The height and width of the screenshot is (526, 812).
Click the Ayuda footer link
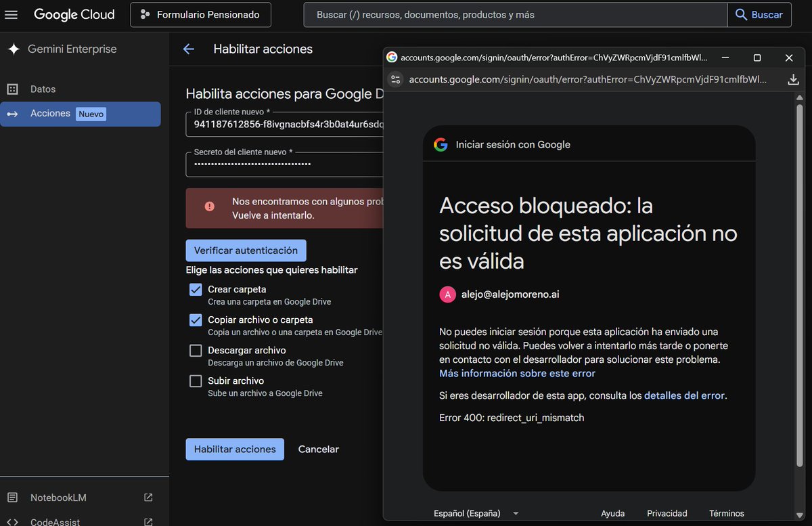(613, 513)
